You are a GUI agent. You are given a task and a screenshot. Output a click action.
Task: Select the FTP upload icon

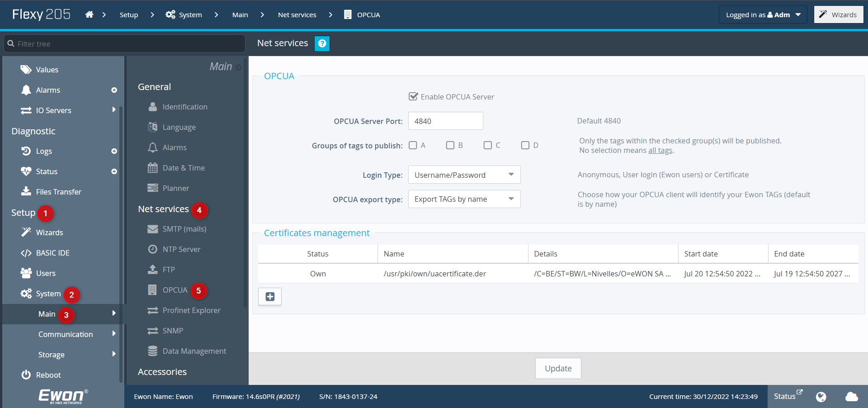(x=153, y=269)
